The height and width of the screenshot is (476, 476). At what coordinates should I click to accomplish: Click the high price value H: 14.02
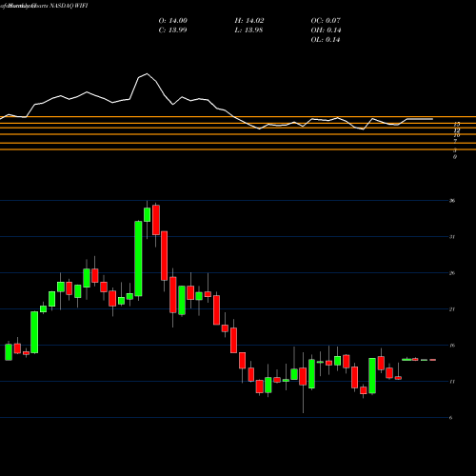(x=249, y=21)
